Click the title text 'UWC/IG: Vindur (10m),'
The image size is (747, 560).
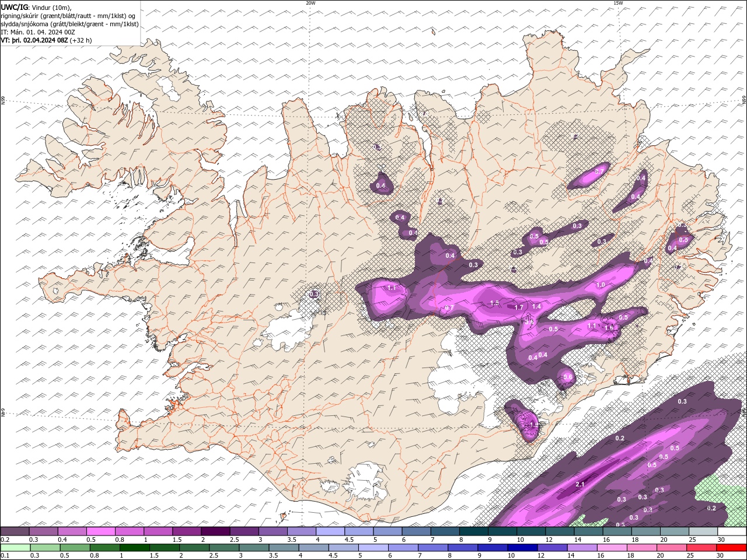[37, 7]
